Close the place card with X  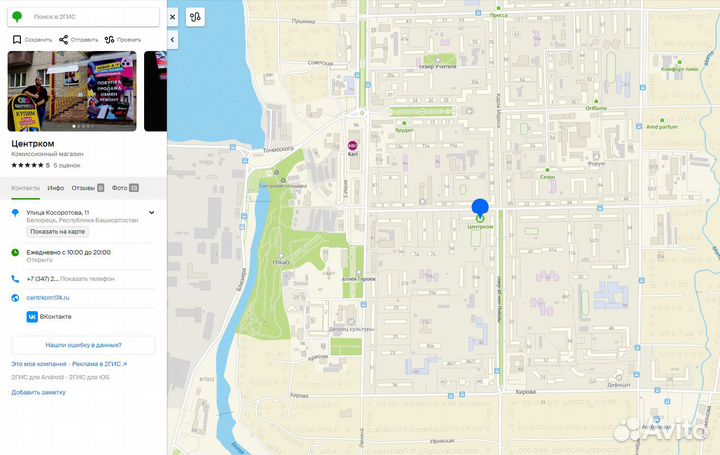[x=173, y=17]
